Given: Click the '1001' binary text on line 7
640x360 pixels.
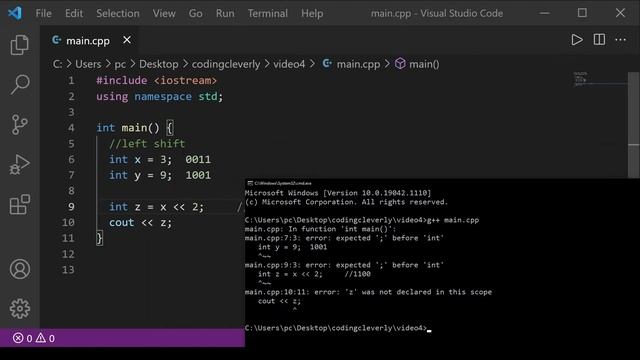Looking at the screenshot, I should pyautogui.click(x=198, y=175).
